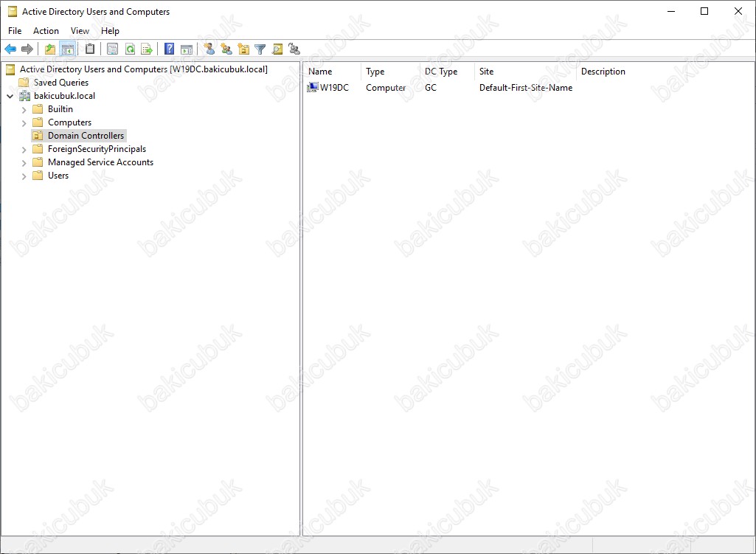Select the bakicubuk.local domain
Screen dimensions: 756x554
[x=65, y=96]
